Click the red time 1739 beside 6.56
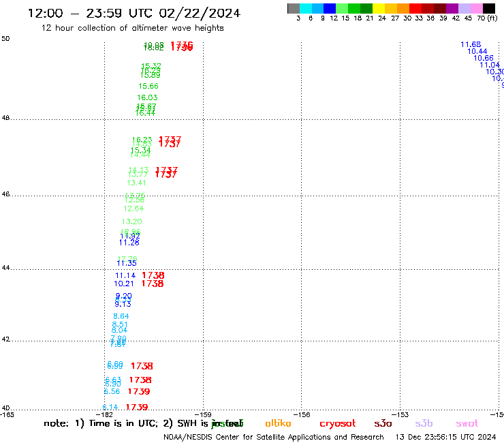The width and height of the screenshot is (504, 443). click(x=139, y=391)
